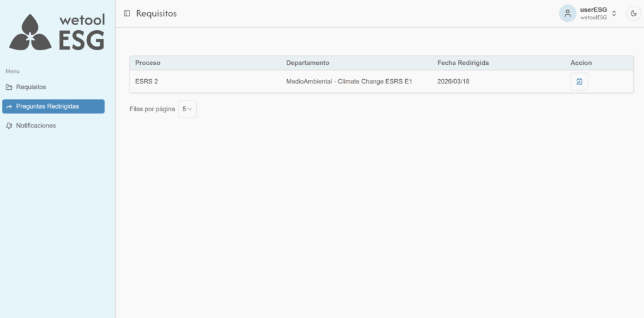Click the Departamento column header
The height and width of the screenshot is (318, 644).
308,63
